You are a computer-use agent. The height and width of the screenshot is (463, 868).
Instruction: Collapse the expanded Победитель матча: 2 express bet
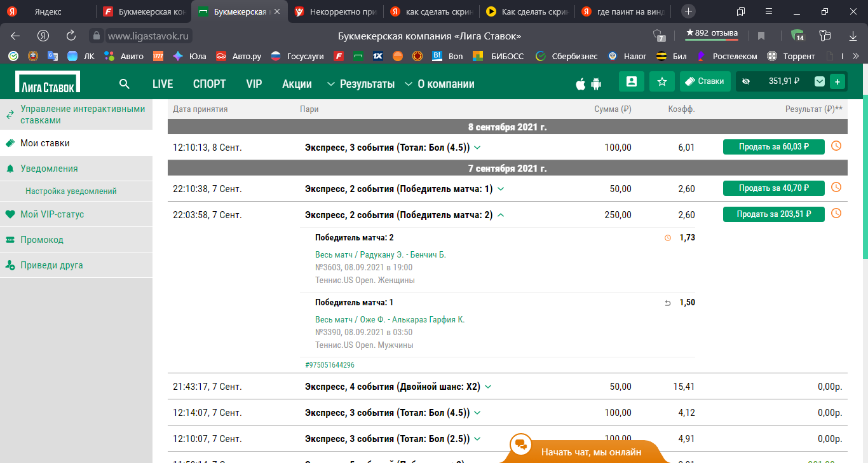(x=501, y=215)
